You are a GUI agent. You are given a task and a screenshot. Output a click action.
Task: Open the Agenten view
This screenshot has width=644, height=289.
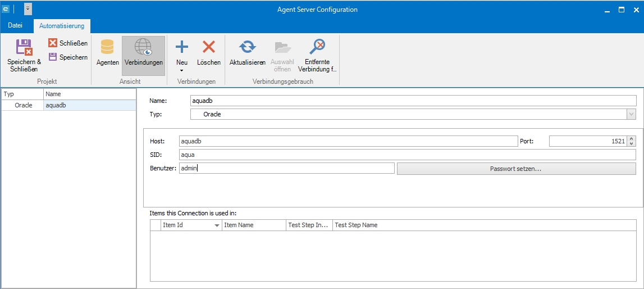point(107,47)
